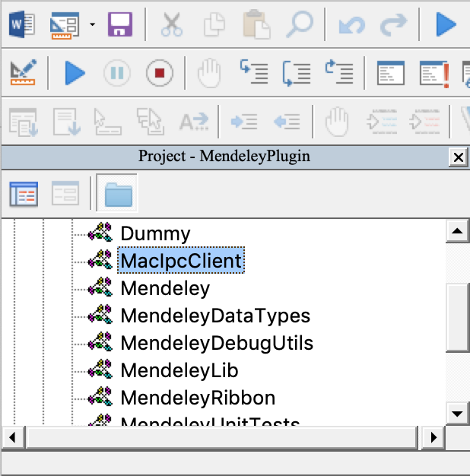Screen dimensions: 470x476
Task: Click the Comment Block icon
Action: (x=382, y=122)
